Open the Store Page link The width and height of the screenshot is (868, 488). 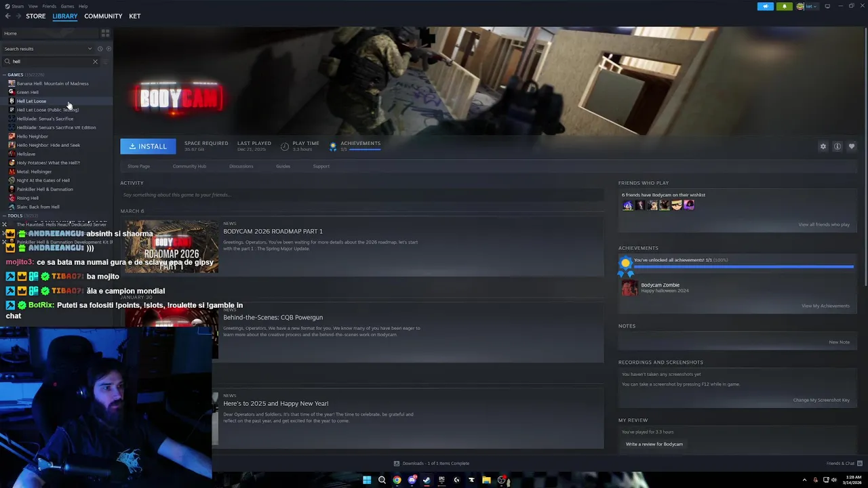pos(138,166)
